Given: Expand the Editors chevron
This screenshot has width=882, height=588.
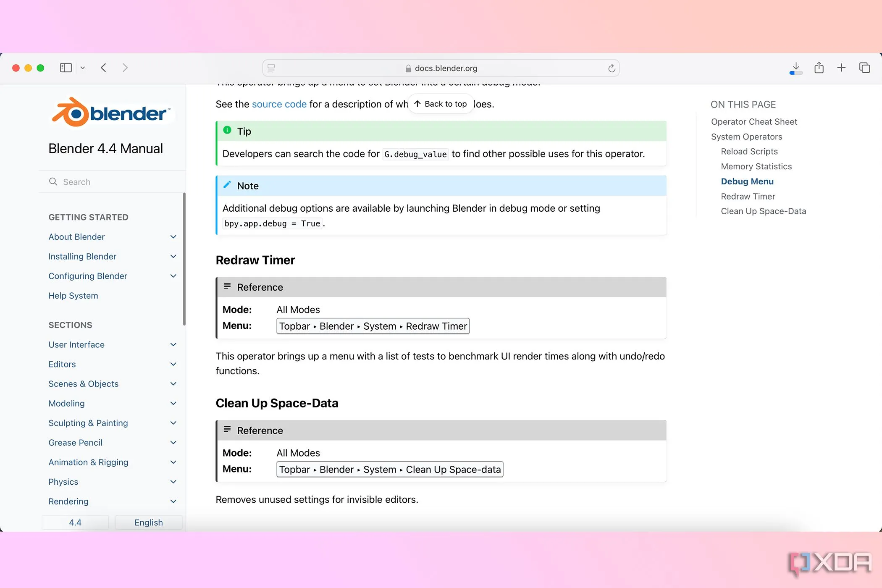Looking at the screenshot, I should coord(173,364).
